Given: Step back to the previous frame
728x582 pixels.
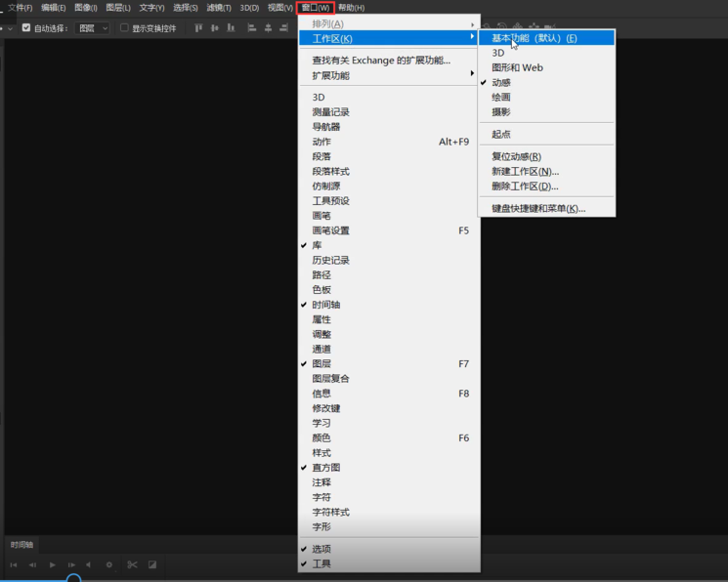Looking at the screenshot, I should click(x=32, y=564).
